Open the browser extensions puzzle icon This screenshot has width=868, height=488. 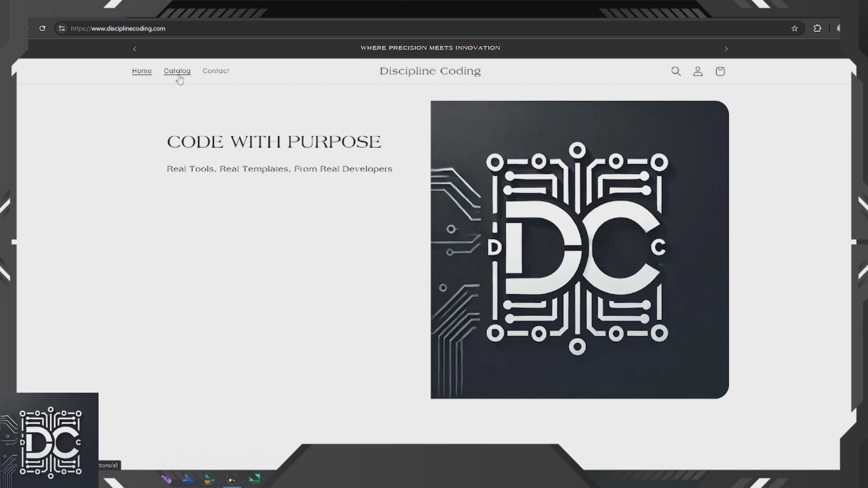pyautogui.click(x=817, y=28)
